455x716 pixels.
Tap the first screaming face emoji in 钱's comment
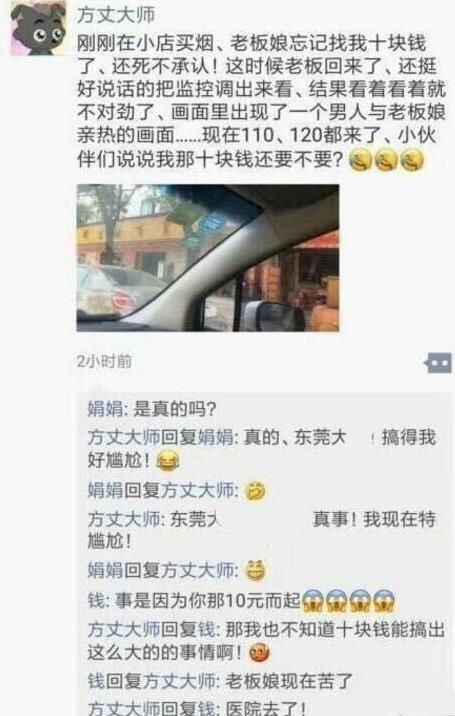(313, 601)
